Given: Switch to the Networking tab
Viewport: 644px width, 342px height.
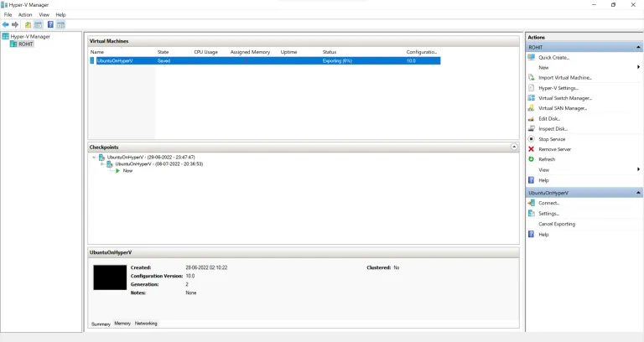Looking at the screenshot, I should click(146, 324).
